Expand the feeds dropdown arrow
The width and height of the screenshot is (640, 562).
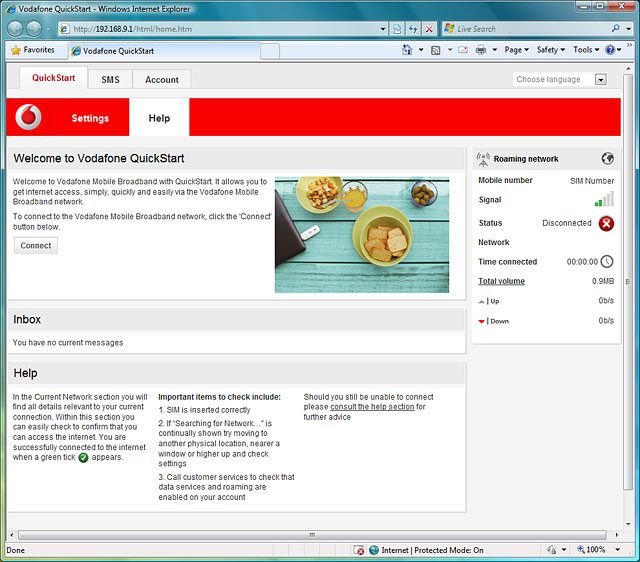pyautogui.click(x=450, y=50)
